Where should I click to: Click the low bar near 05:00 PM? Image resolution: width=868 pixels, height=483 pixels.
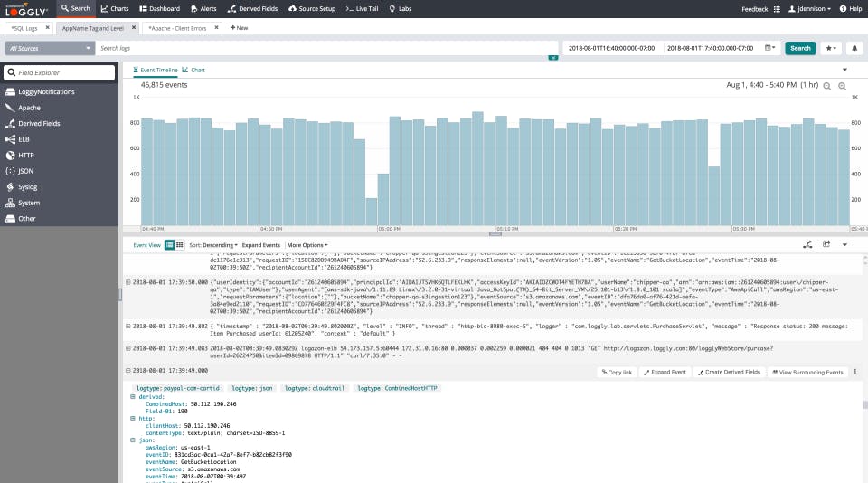click(x=372, y=211)
